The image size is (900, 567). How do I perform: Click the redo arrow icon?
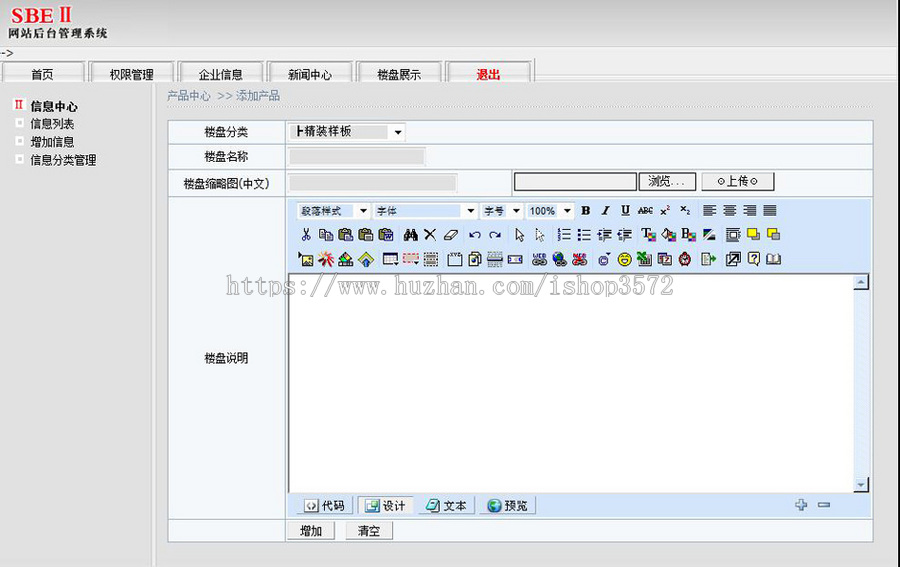coord(495,235)
